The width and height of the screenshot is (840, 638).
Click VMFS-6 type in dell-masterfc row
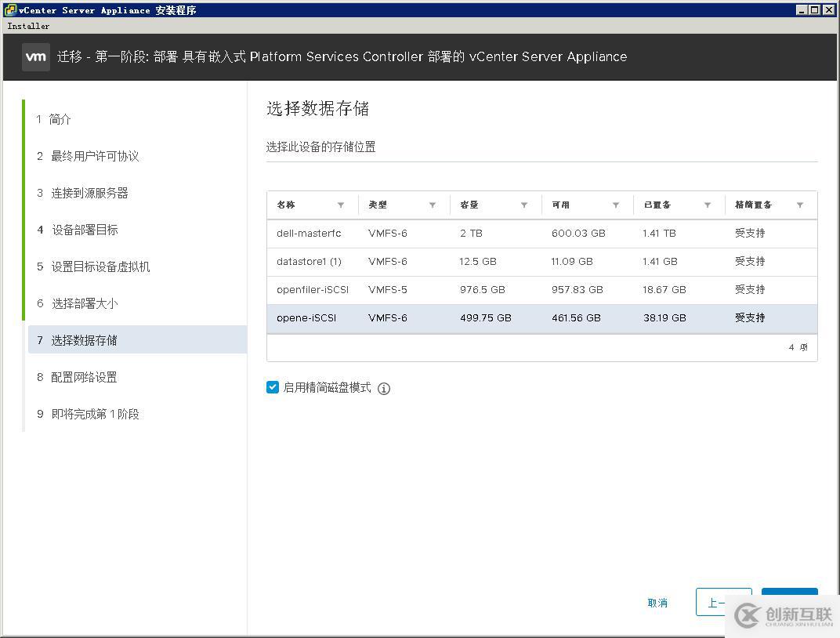pos(387,234)
